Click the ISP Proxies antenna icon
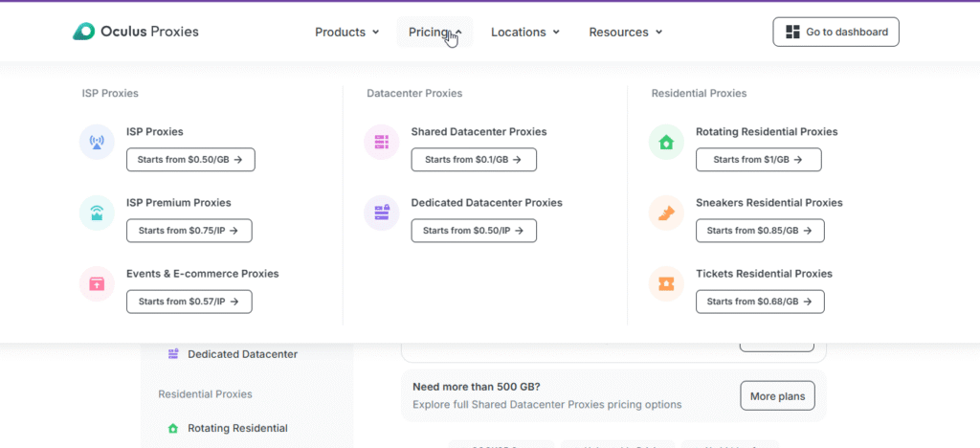The image size is (980, 448). coord(97,142)
